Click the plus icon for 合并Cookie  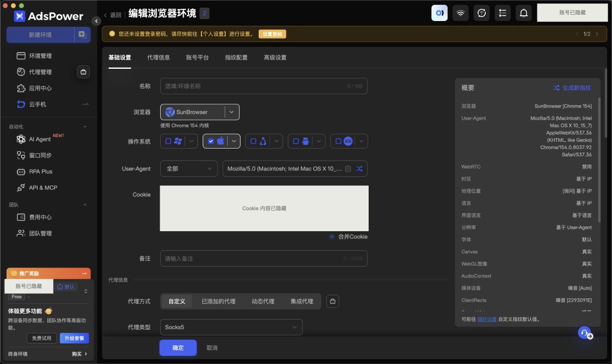pos(332,236)
